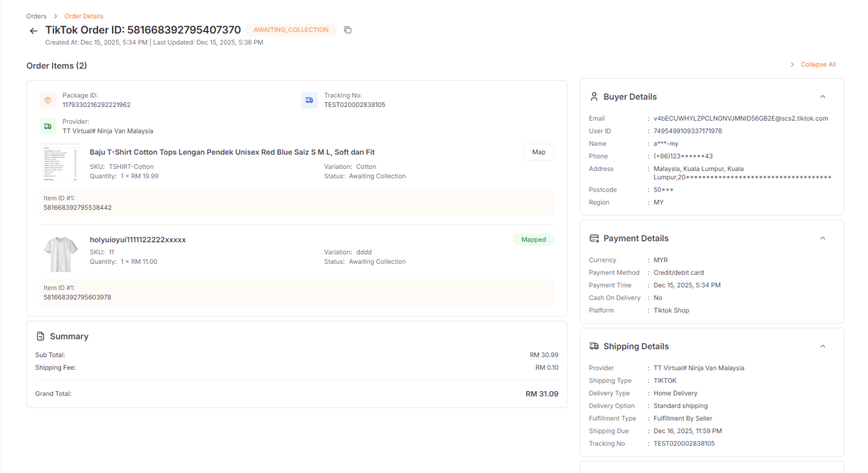Screen dimensions: 868x473
Task: Collapse the Payment Details panel
Action: pyautogui.click(x=823, y=238)
